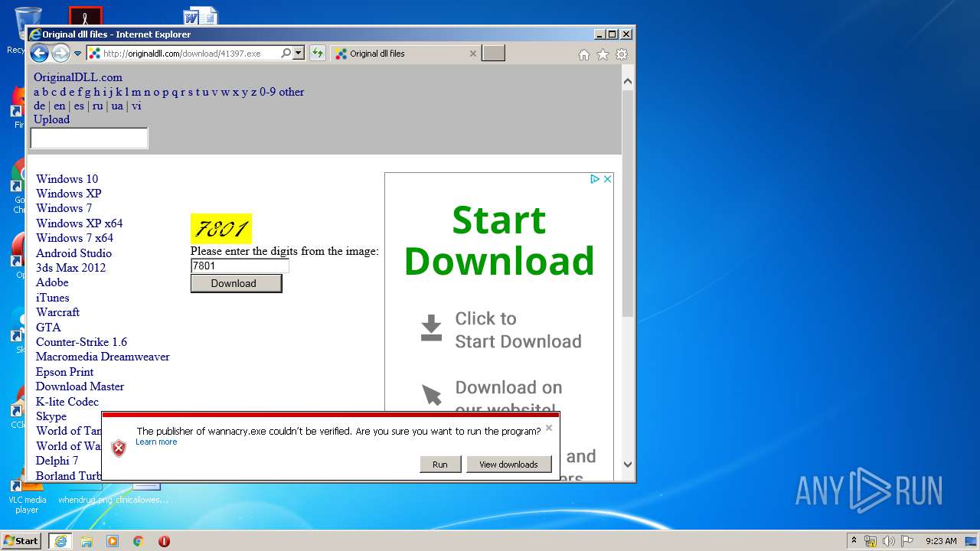Open the K-lite Codec link

[x=67, y=402]
